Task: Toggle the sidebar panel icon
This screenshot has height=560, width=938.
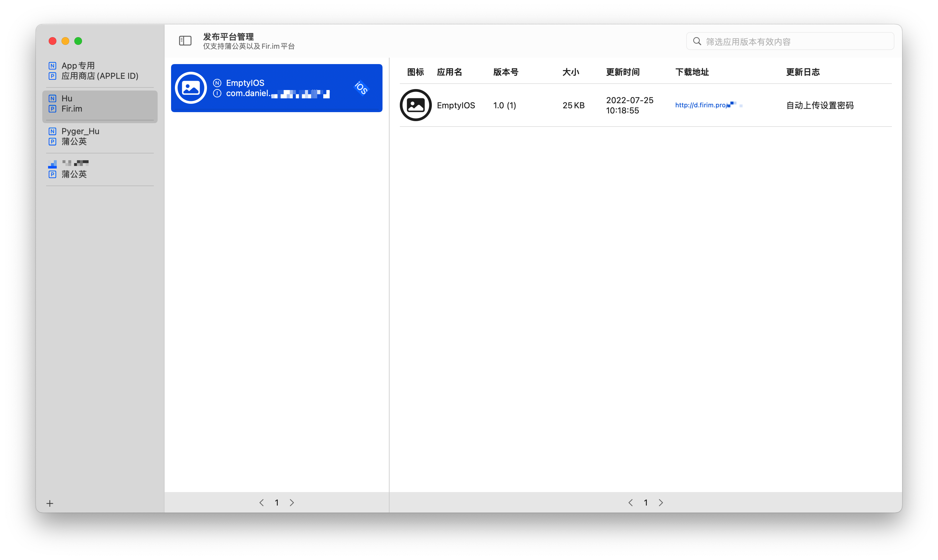Action: coord(185,41)
